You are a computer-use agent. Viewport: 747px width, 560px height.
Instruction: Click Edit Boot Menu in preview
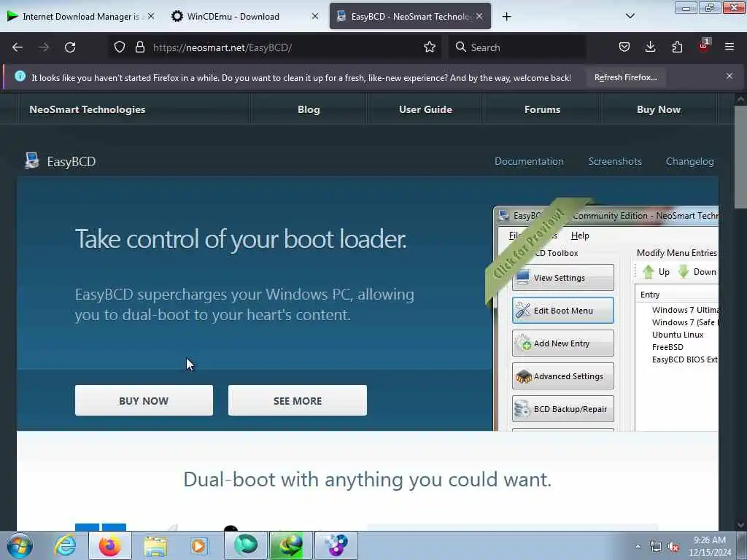point(562,311)
